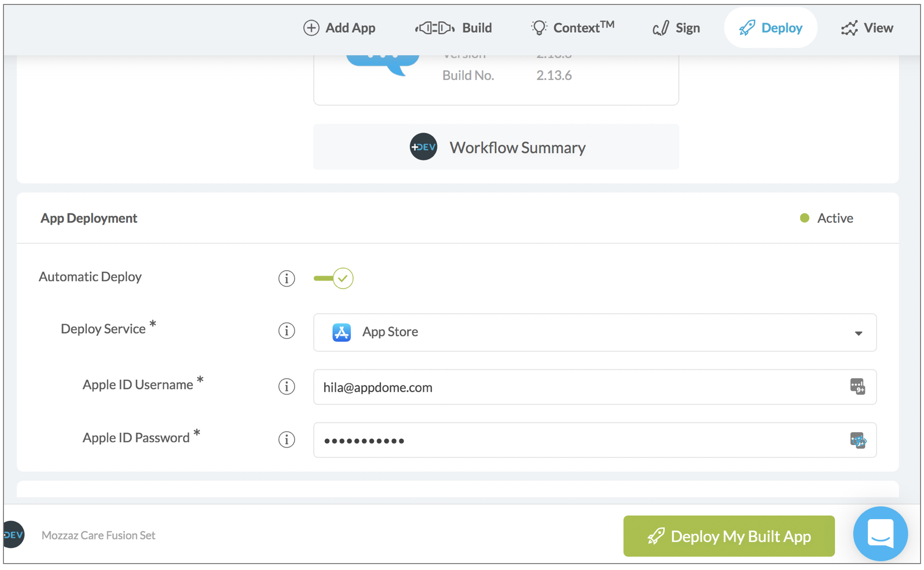Switch to the Sign tab
924x570 pixels.
pyautogui.click(x=676, y=28)
